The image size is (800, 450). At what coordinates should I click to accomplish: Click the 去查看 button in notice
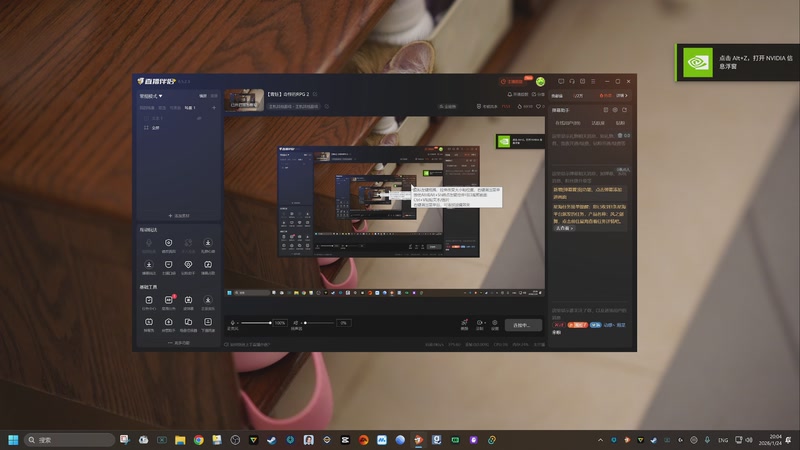[x=565, y=228]
